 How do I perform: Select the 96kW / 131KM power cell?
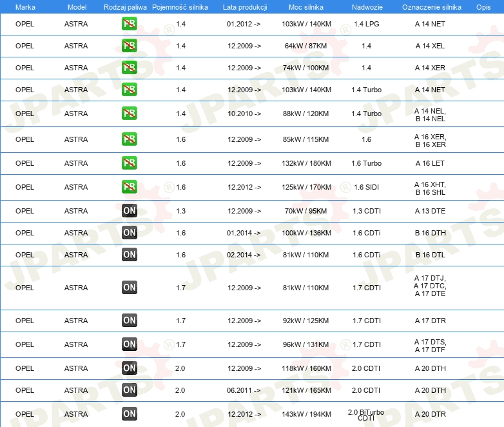pos(305,344)
